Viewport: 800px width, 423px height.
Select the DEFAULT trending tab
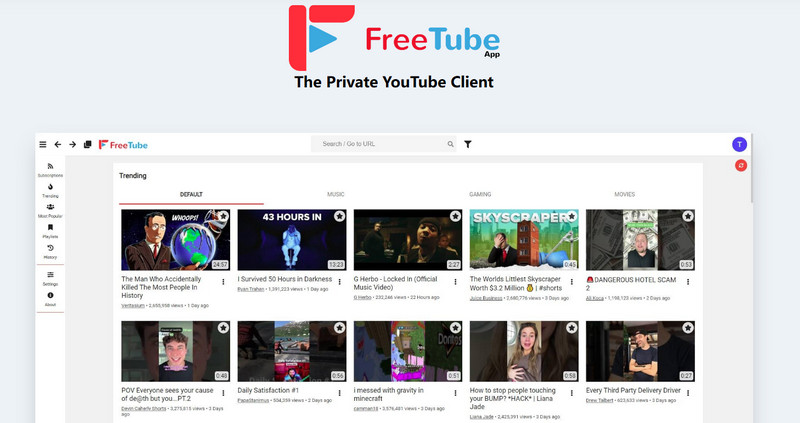pos(191,194)
